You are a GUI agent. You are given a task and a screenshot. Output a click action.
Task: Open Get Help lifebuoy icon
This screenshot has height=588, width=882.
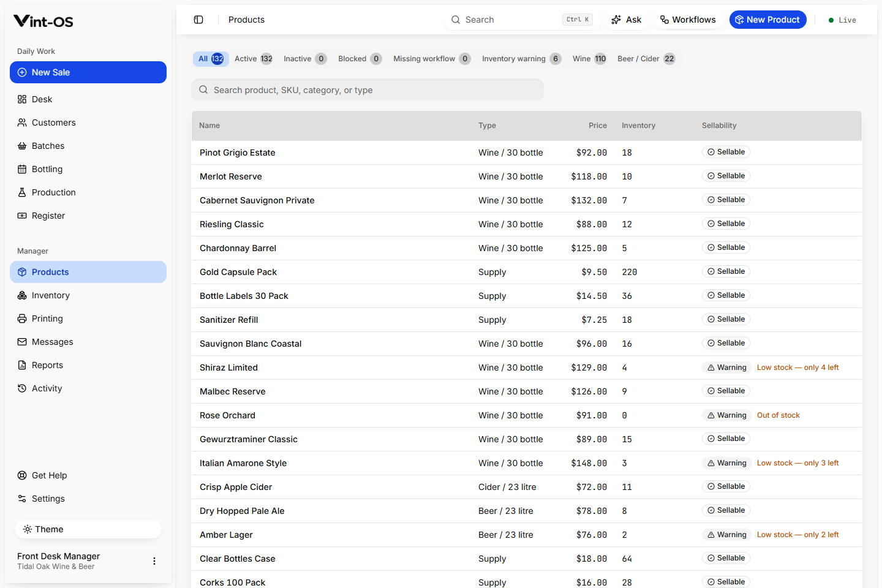[x=22, y=475]
